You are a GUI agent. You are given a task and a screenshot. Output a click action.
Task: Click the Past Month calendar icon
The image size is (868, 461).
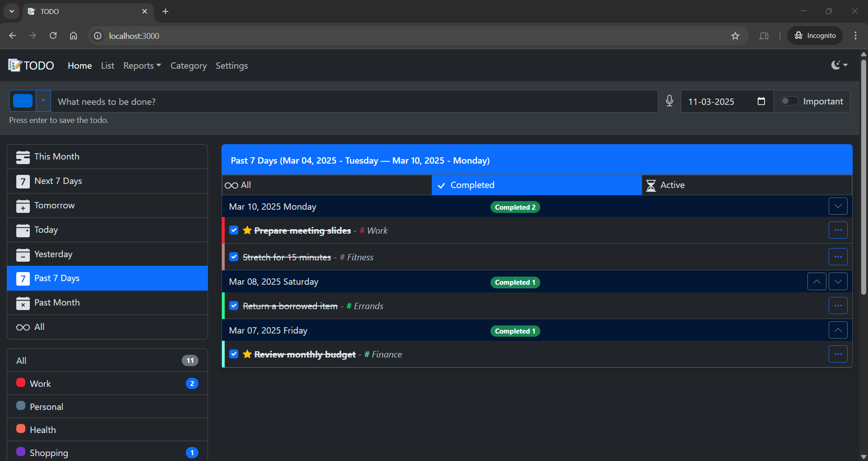tap(23, 303)
